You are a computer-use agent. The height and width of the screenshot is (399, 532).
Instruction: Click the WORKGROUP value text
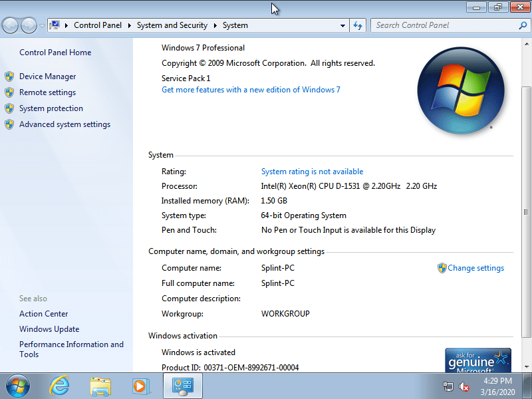point(285,314)
